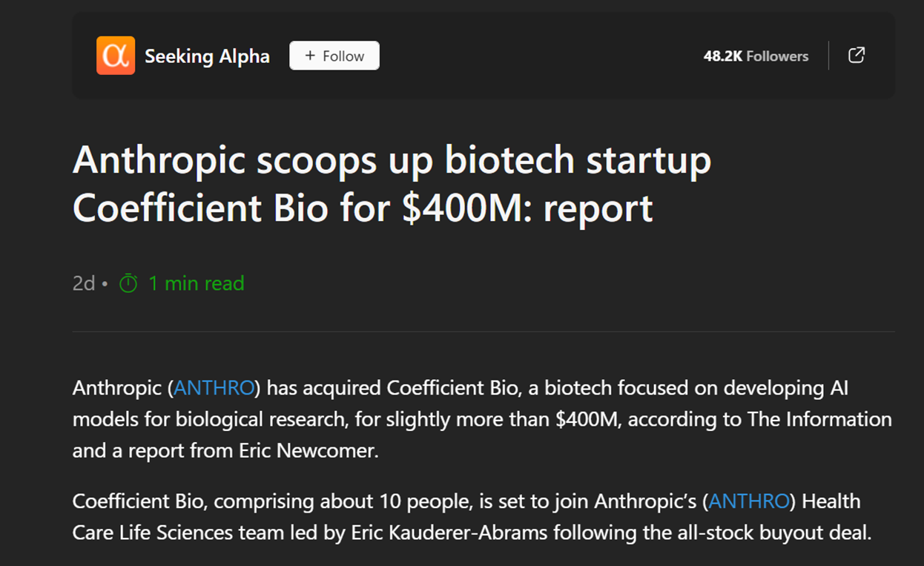This screenshot has height=566, width=924.
Task: Click "biological research" in the first paragraph
Action: (x=260, y=420)
